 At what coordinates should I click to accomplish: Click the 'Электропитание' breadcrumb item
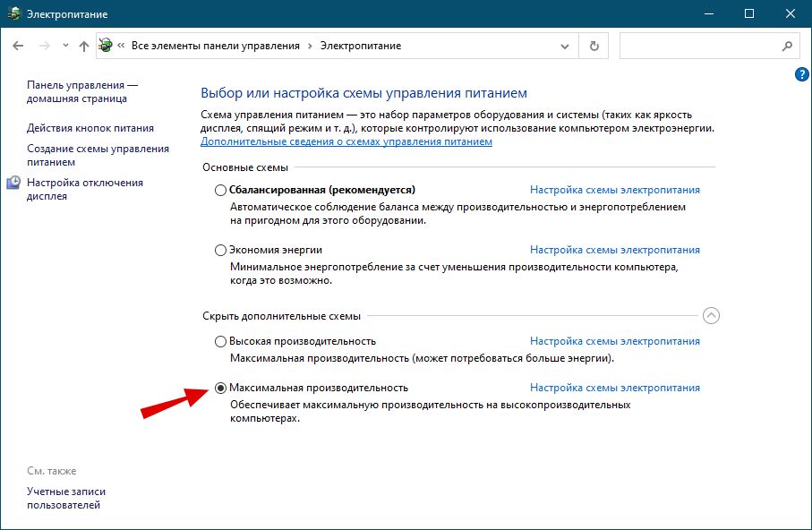tap(361, 46)
